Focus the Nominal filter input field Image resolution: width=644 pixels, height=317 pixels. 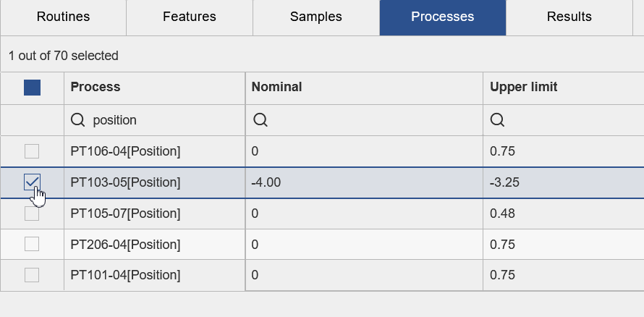tap(369, 120)
